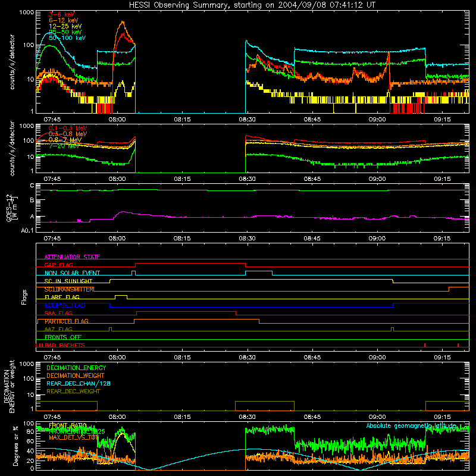This screenshot has height=476, width=476.
Task: Click the HESSI Observing Summary title text
Action: coord(252,5)
